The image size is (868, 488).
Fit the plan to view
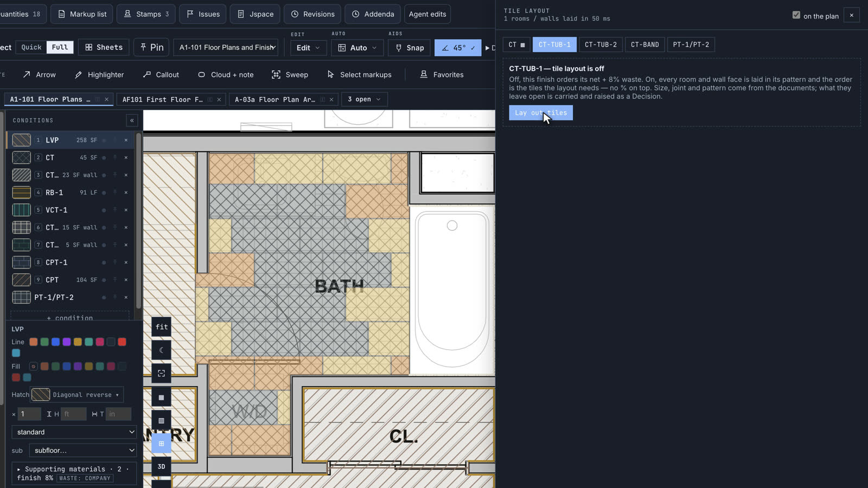click(161, 327)
